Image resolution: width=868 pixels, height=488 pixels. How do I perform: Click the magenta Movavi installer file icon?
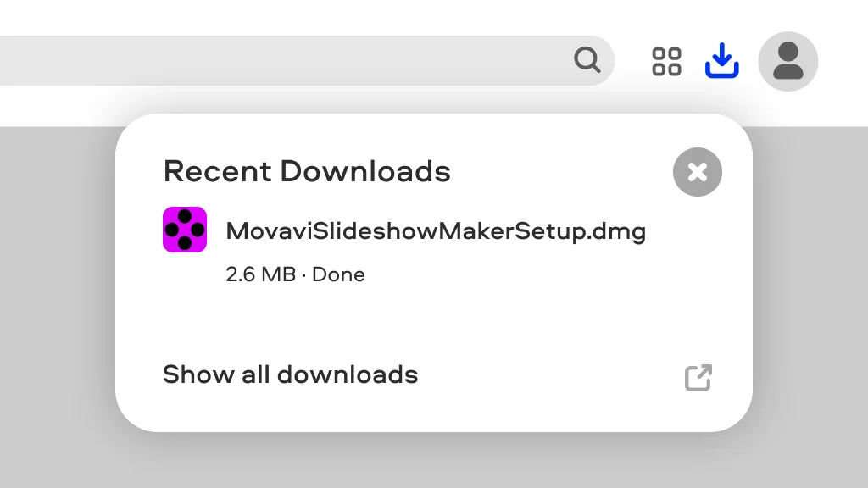point(185,230)
